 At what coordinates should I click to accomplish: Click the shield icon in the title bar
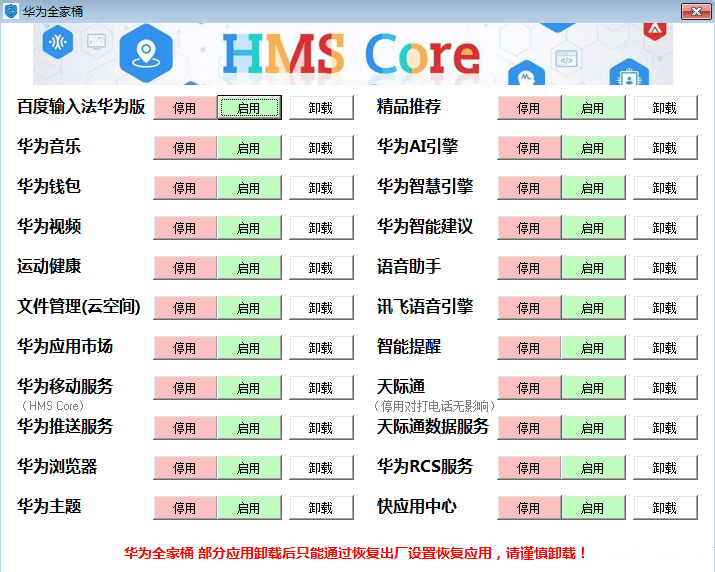point(11,11)
